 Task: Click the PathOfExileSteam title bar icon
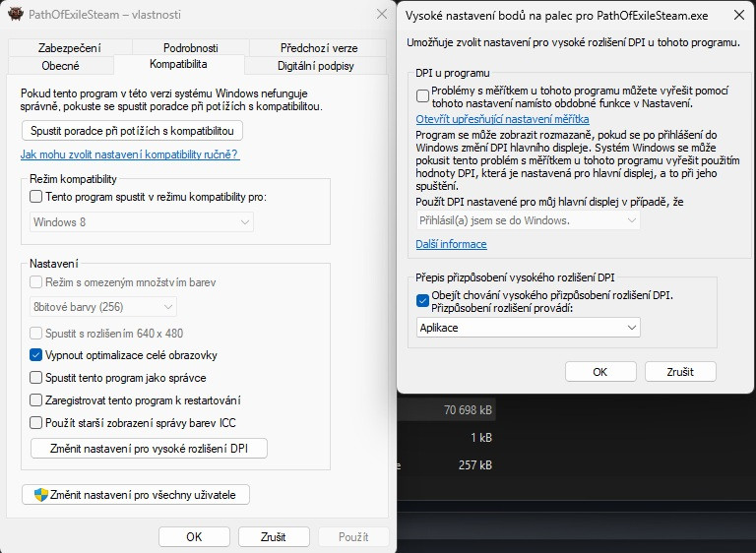click(x=16, y=14)
